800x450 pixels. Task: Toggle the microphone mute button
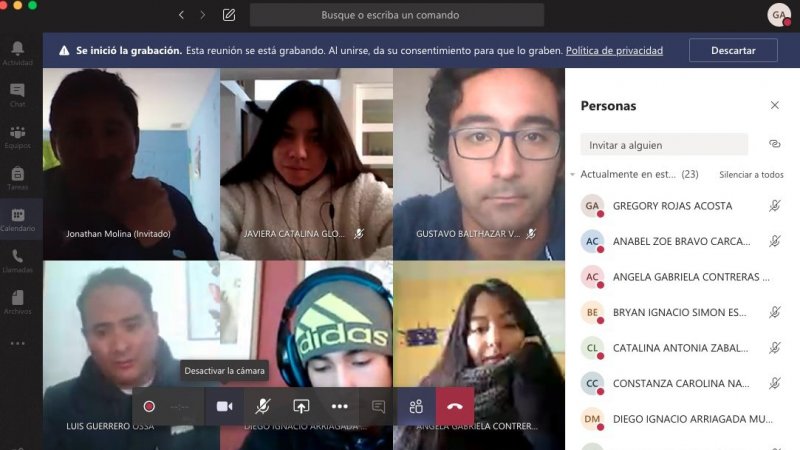tap(263, 406)
